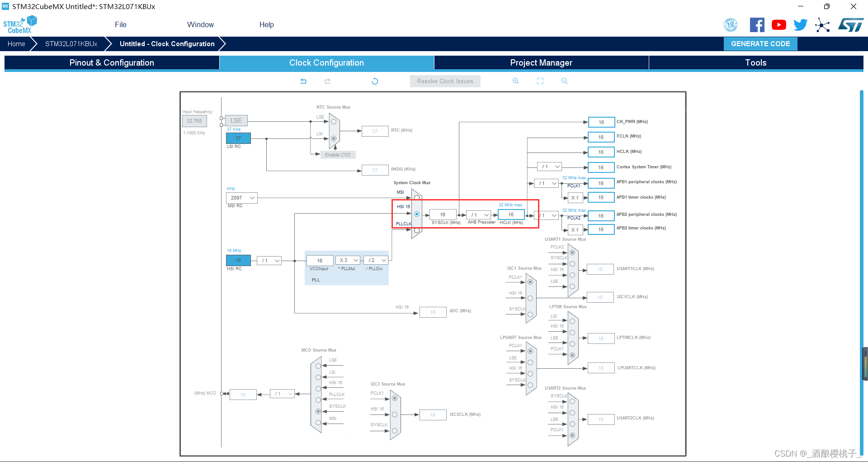Open APB1 prescaler /1 dropdown
868x462 pixels.
point(546,183)
